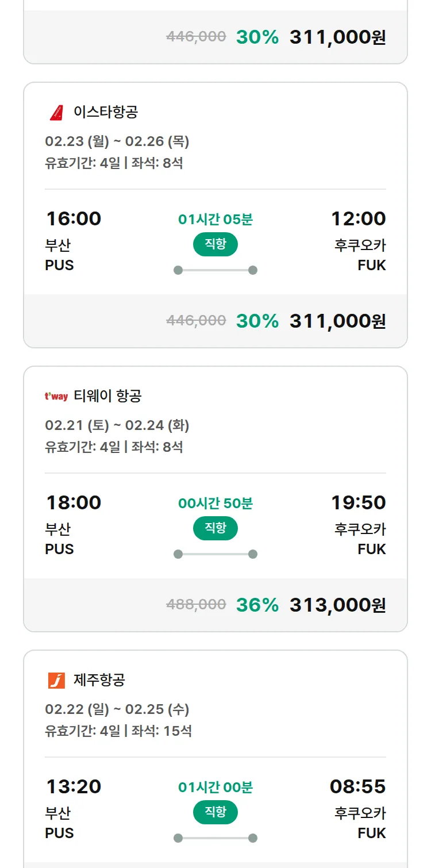Select the 313,000원 price on t'way card
The width and height of the screenshot is (431, 868).
pyautogui.click(x=337, y=605)
